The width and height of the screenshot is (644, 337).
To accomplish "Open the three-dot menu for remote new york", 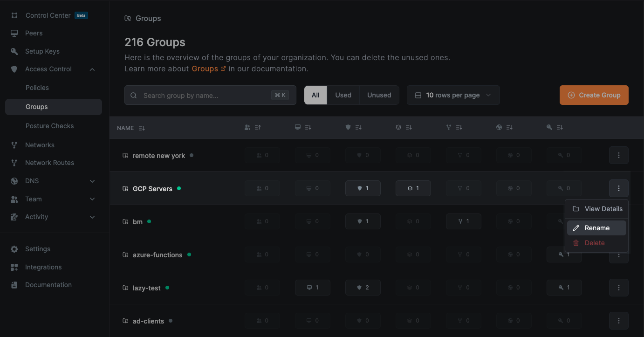I will [x=618, y=155].
